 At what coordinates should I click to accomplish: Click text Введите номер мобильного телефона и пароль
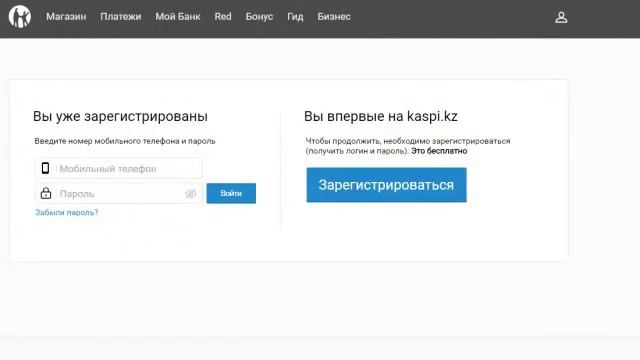pyautogui.click(x=125, y=141)
